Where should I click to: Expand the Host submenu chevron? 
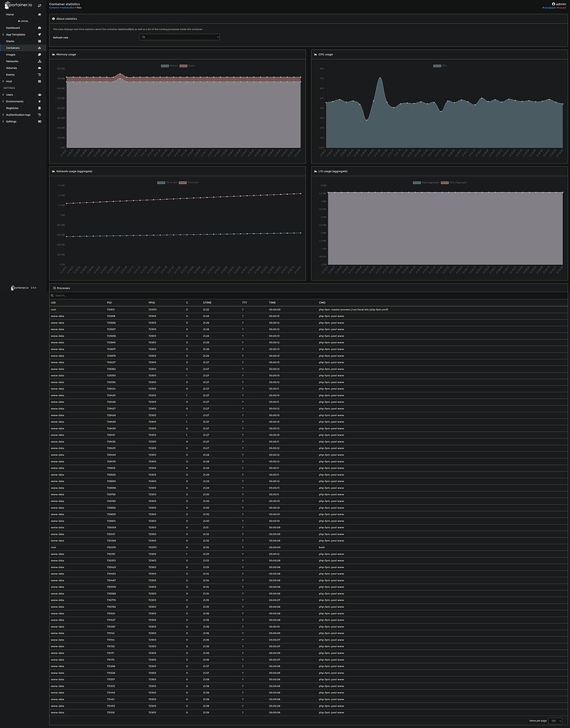coord(4,81)
